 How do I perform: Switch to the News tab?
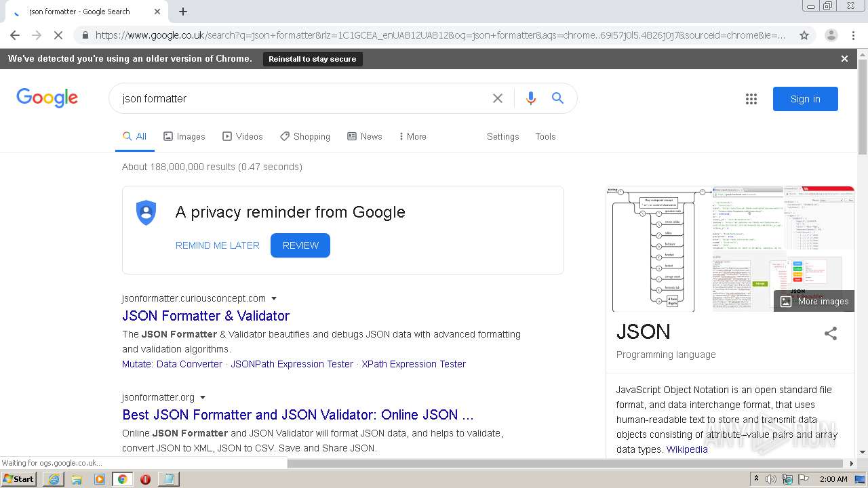[365, 136]
